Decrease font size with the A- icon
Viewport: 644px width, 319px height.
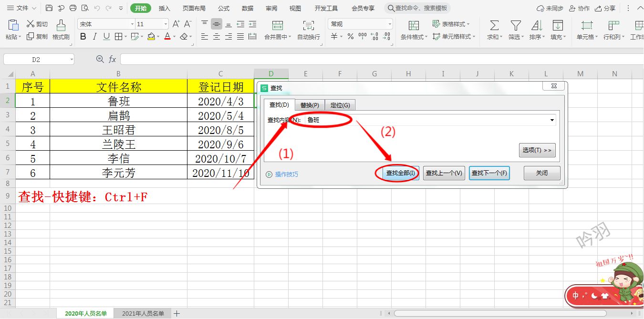[188, 24]
